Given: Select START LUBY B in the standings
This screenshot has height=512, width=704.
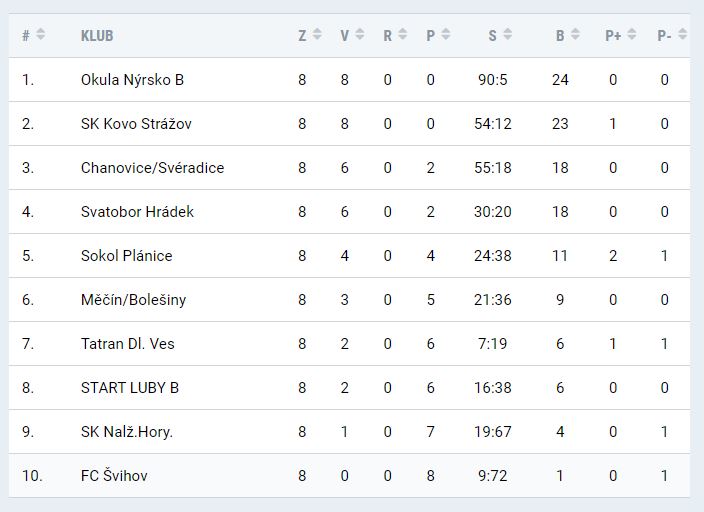Looking at the screenshot, I should [130, 388].
